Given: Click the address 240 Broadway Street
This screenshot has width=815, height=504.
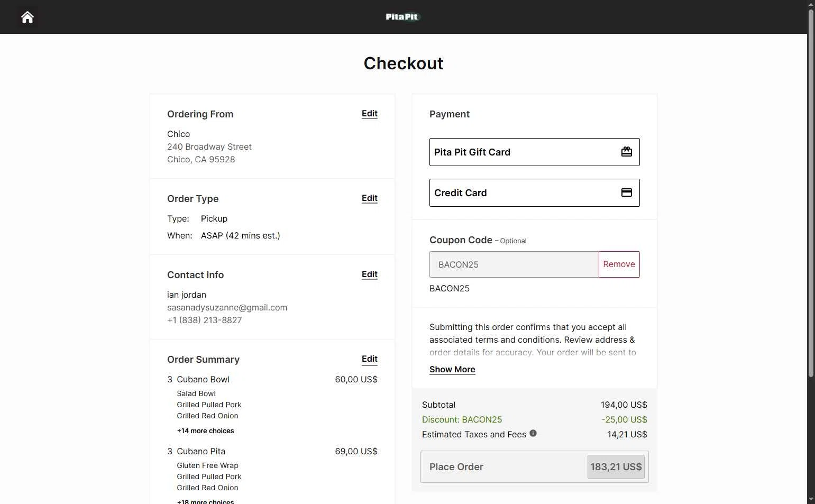Looking at the screenshot, I should pyautogui.click(x=209, y=146).
